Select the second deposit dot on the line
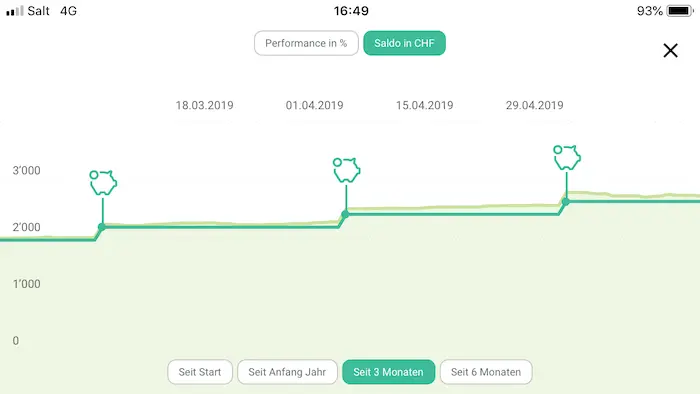 (x=345, y=215)
